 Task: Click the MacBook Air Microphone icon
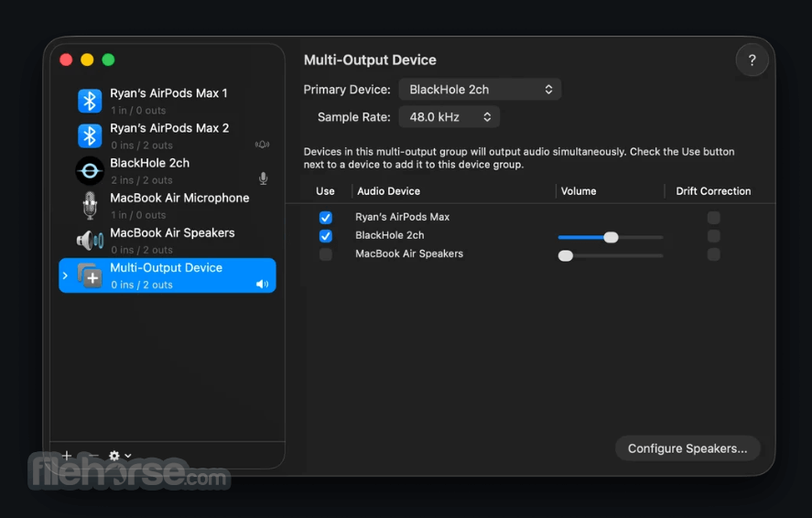90,205
